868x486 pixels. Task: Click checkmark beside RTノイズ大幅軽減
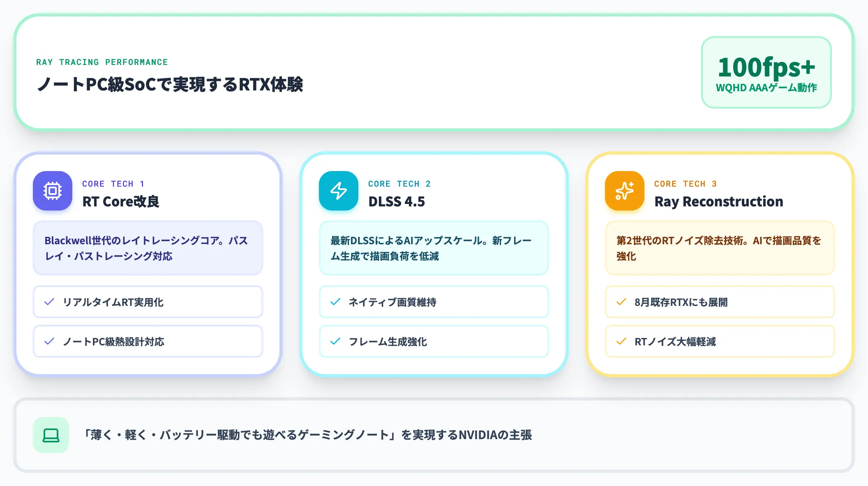click(x=621, y=341)
